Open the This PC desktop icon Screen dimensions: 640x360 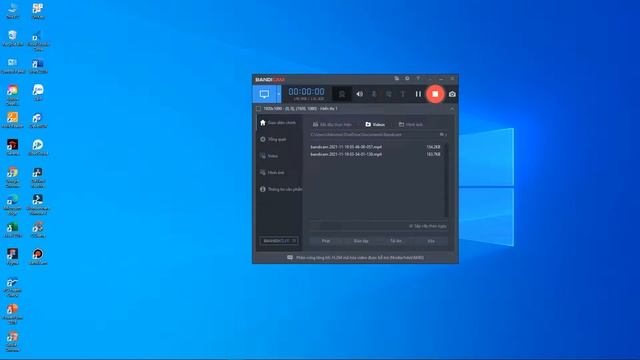click(13, 11)
